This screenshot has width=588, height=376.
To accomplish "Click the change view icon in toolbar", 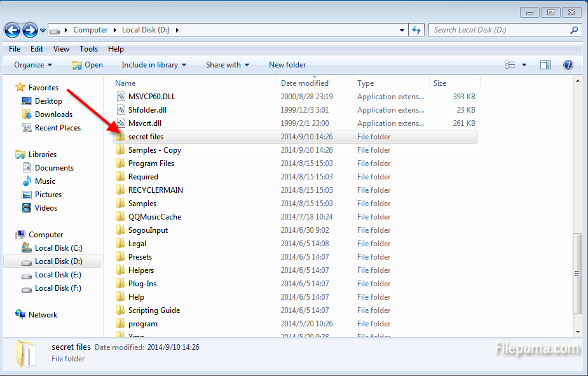I will (x=510, y=65).
